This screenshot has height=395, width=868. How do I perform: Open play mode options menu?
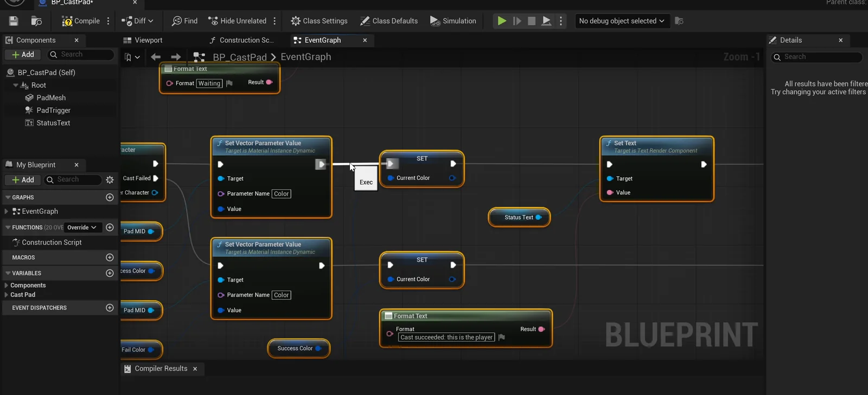pos(561,21)
